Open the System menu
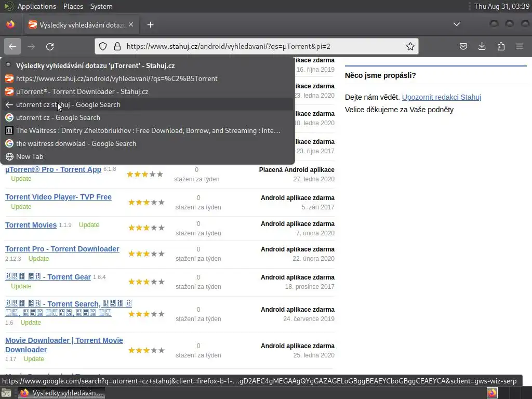Image resolution: width=532 pixels, height=399 pixels. pyautogui.click(x=101, y=6)
